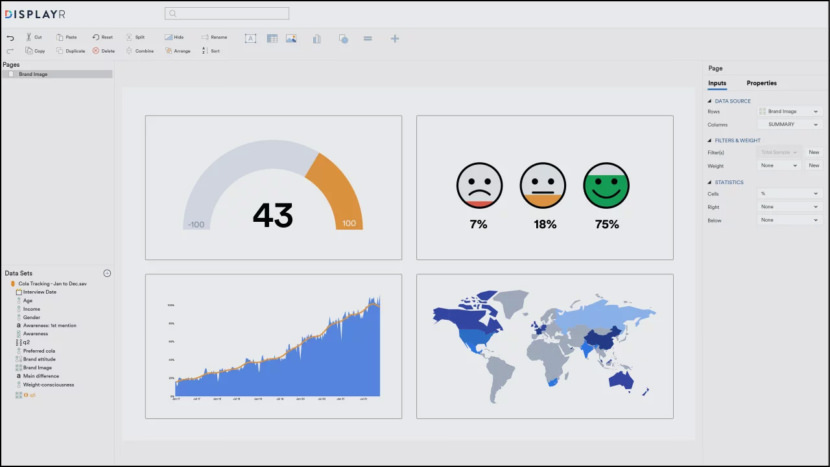Screen dimensions: 830x467
Task: Click the Copy toolbar button
Action: (x=35, y=51)
